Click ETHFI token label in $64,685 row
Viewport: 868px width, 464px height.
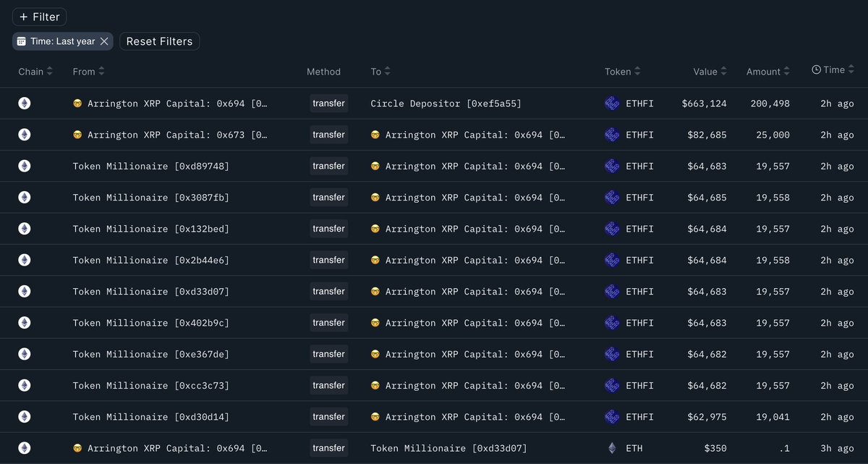639,198
